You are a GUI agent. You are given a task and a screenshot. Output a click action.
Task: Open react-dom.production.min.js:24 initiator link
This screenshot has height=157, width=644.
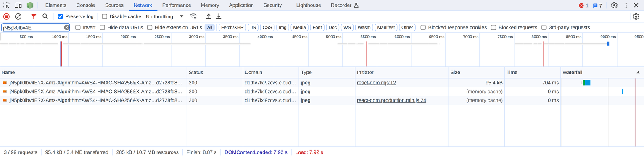pyautogui.click(x=391, y=100)
